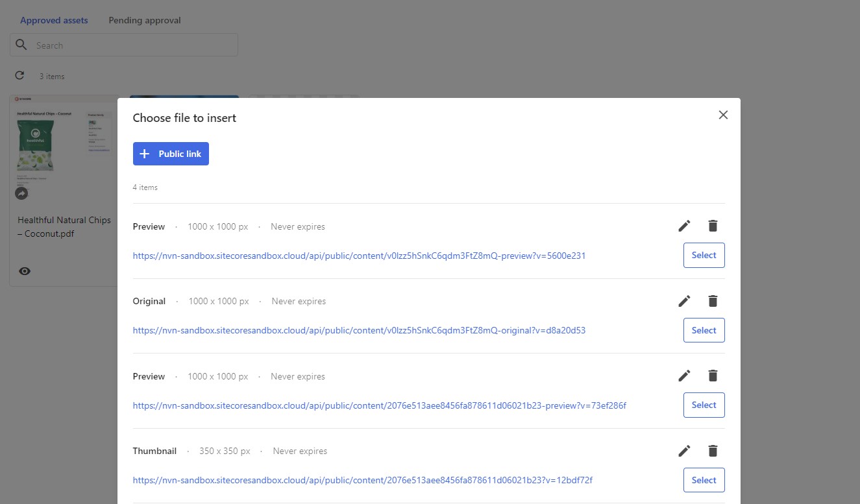This screenshot has width=860, height=504.
Task: Edit the Original public link
Action: [683, 300]
